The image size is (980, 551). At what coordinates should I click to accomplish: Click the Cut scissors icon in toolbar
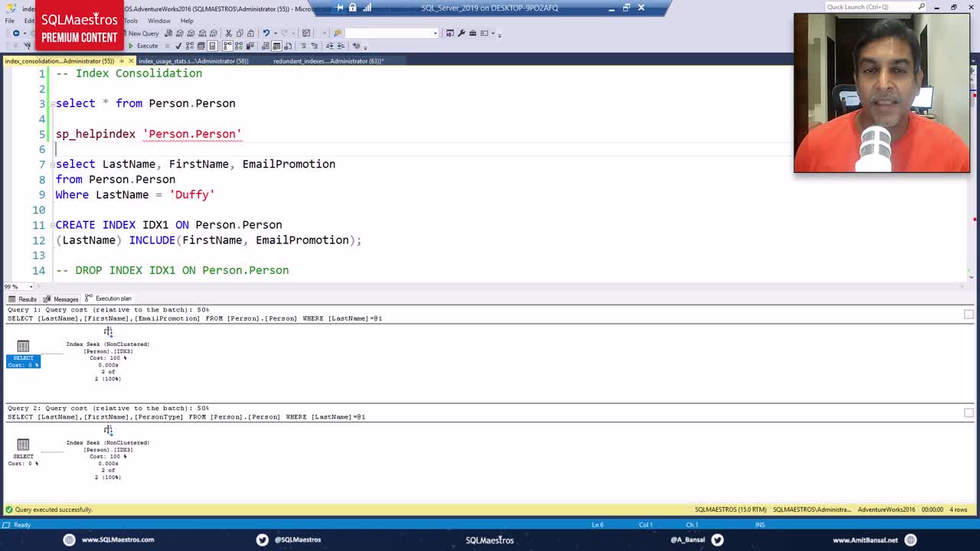[x=228, y=34]
